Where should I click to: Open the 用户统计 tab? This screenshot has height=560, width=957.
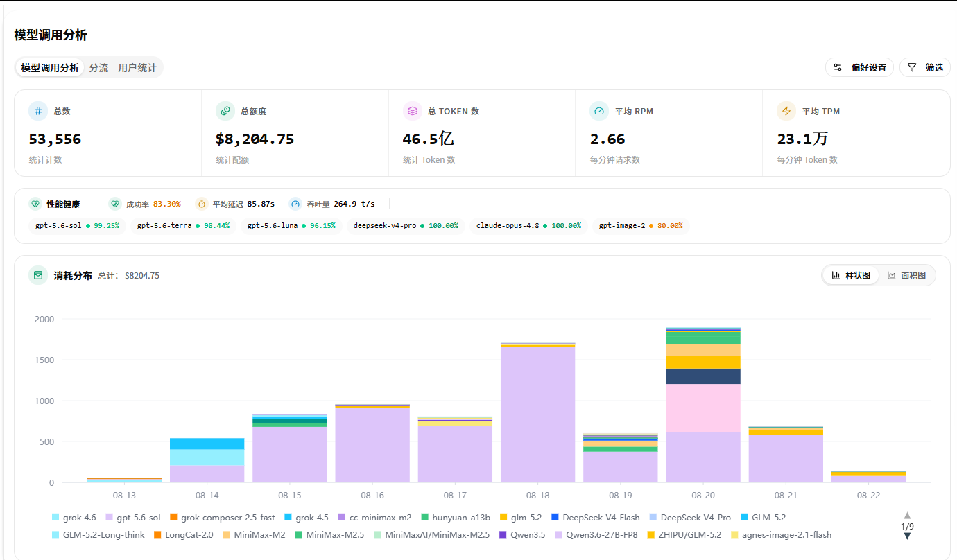[137, 68]
